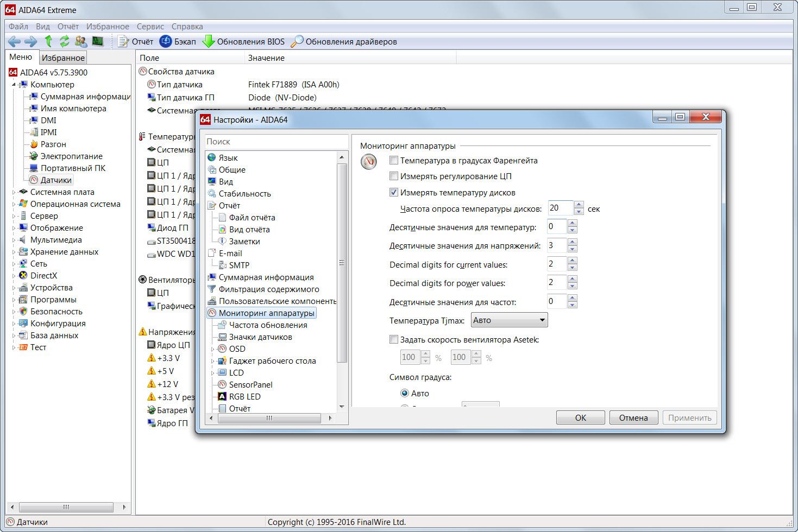Select the Общие gears item in settings
The image size is (798, 532).
[226, 169]
